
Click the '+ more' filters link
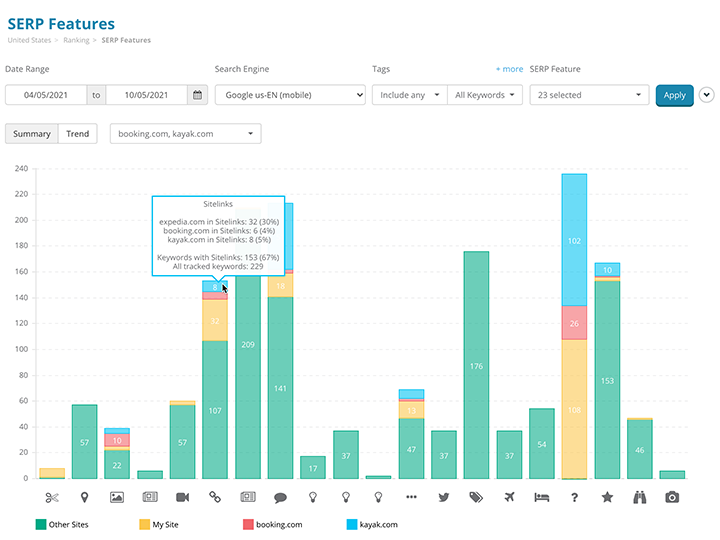click(x=509, y=69)
